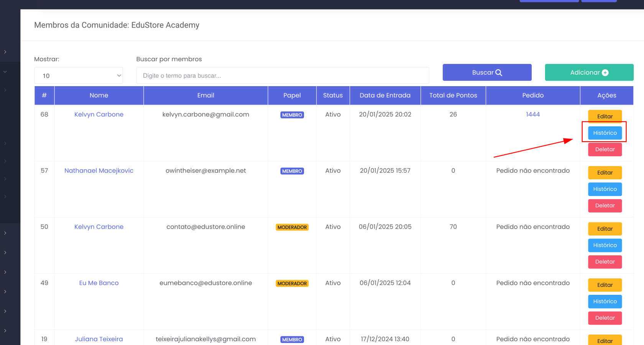Screen dimensions: 644x345
Task: Click the Total de Pontos column header
Action: click(x=453, y=95)
